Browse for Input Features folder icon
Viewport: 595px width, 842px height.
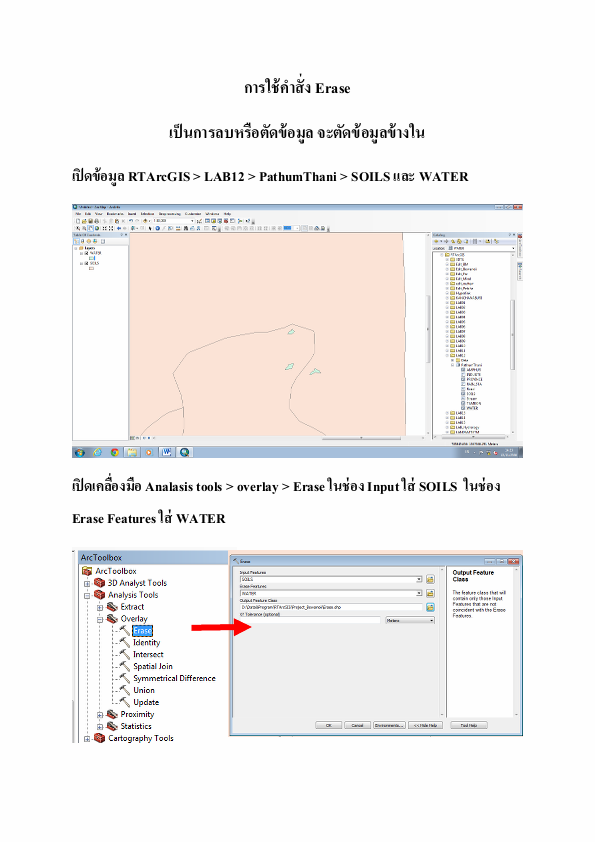pos(430,579)
